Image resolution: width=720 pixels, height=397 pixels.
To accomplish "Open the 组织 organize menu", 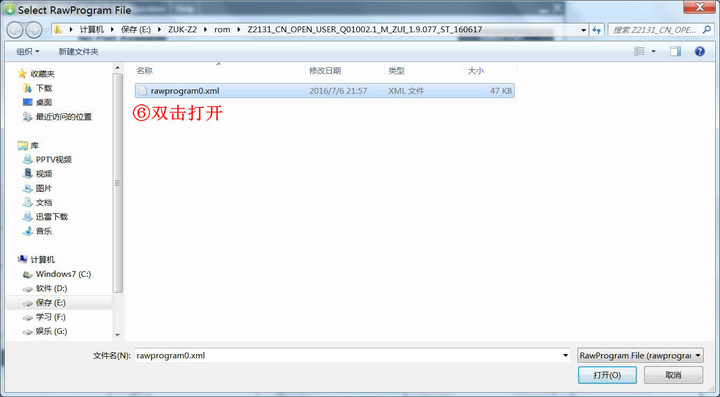I will pyautogui.click(x=28, y=52).
